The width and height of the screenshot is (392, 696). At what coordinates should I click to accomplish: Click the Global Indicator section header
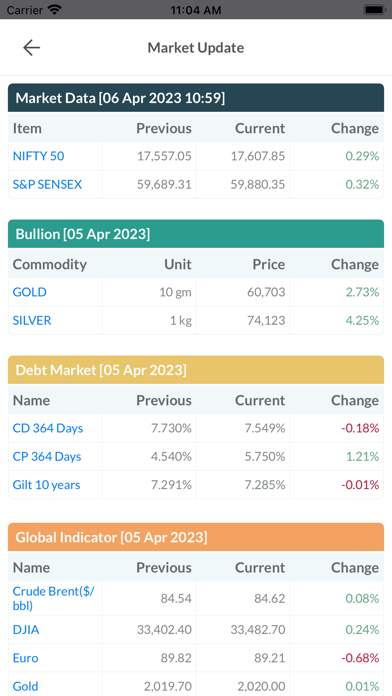(196, 537)
